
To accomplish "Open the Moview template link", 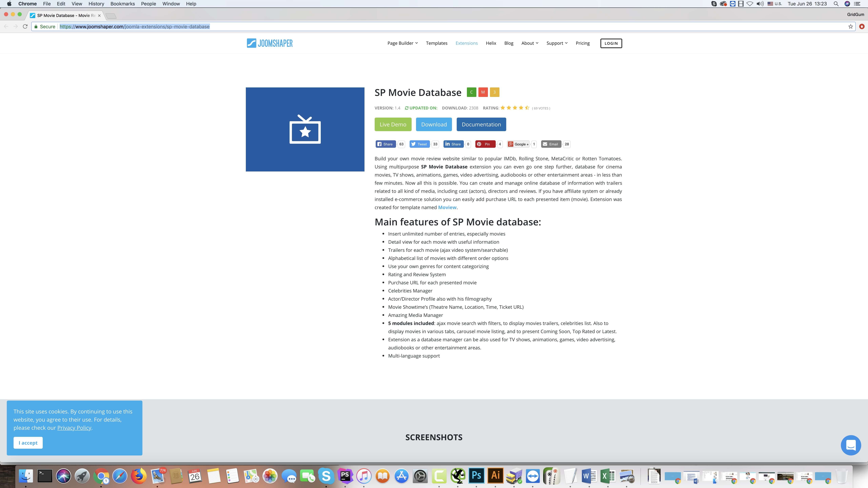I will click(447, 207).
